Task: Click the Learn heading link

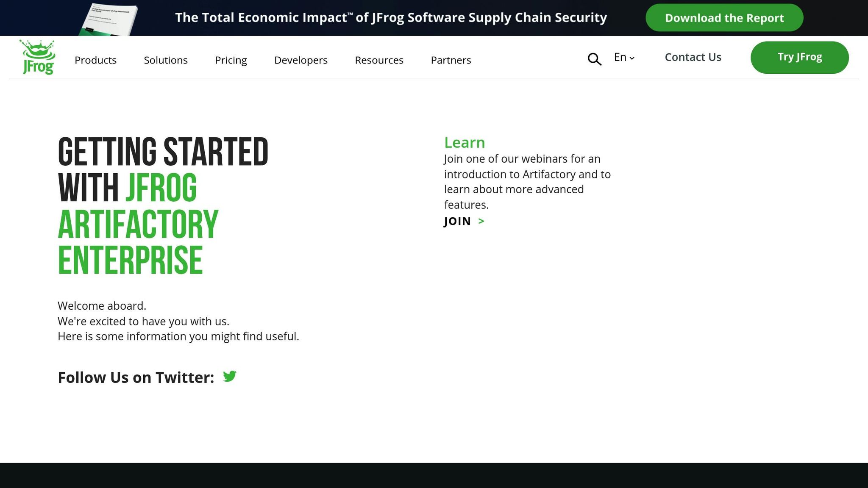Action: coord(465,142)
